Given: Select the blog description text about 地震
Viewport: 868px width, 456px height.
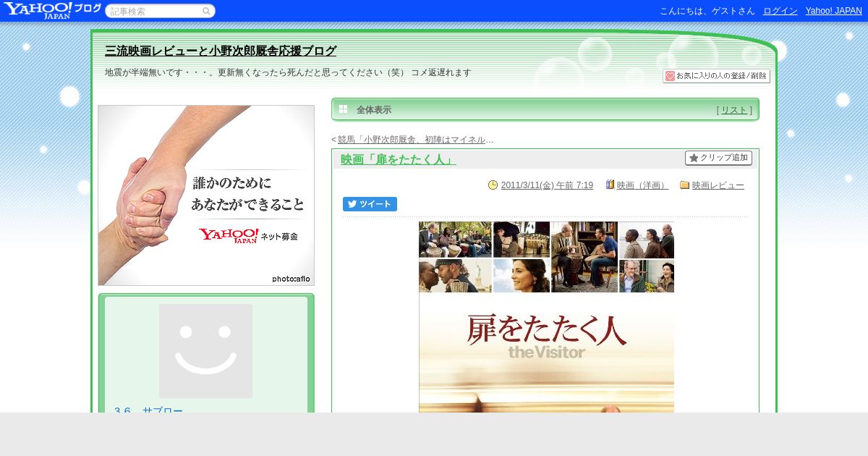Looking at the screenshot, I should click(x=288, y=72).
